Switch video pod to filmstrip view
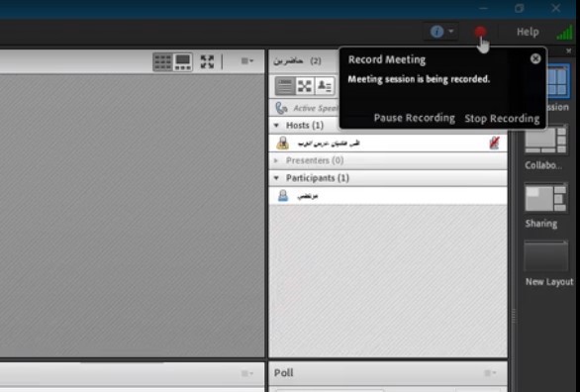The image size is (580, 392). [183, 61]
